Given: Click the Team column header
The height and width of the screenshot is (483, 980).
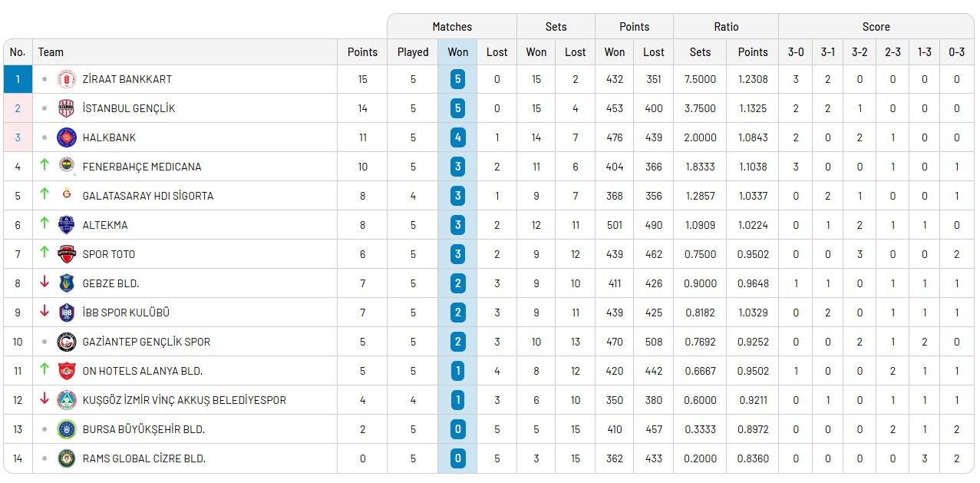Looking at the screenshot, I should (x=51, y=52).
